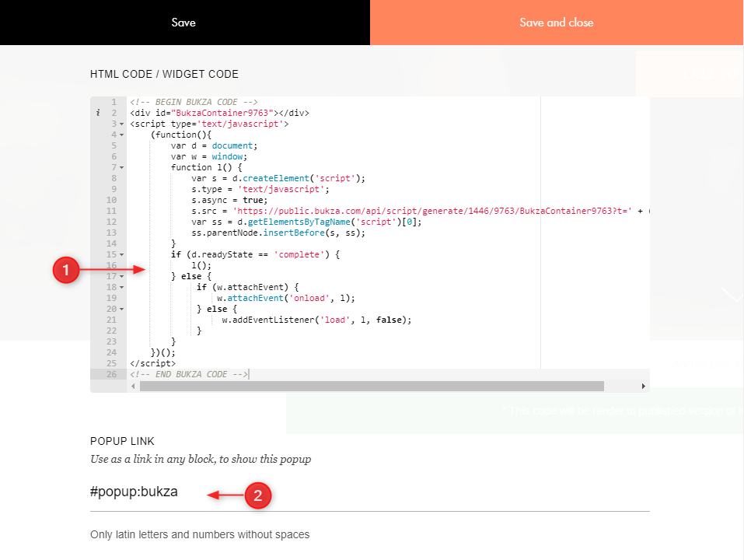Fold the readyState if block at line 15
The height and width of the screenshot is (560, 744).
pyautogui.click(x=122, y=255)
